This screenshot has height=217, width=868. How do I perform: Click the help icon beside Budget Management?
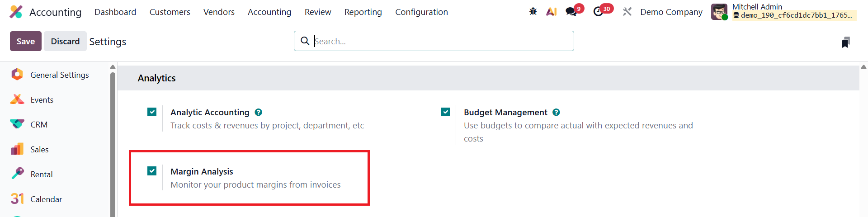click(x=557, y=112)
